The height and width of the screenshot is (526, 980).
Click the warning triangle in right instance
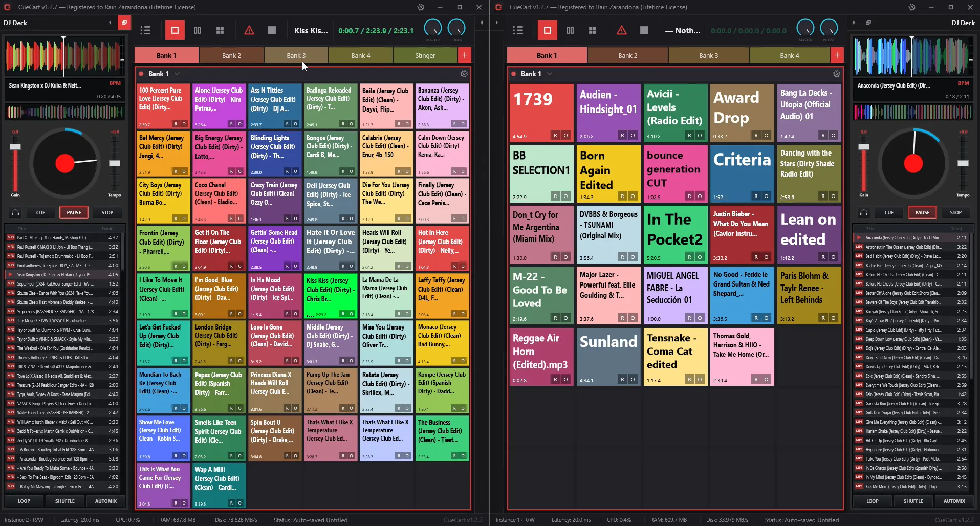(622, 30)
